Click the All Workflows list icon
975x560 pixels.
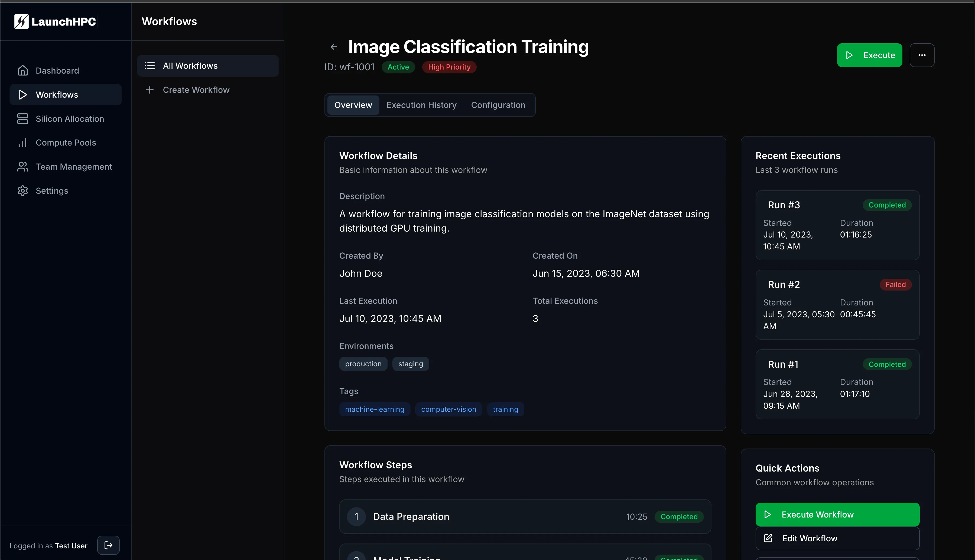[x=149, y=65]
